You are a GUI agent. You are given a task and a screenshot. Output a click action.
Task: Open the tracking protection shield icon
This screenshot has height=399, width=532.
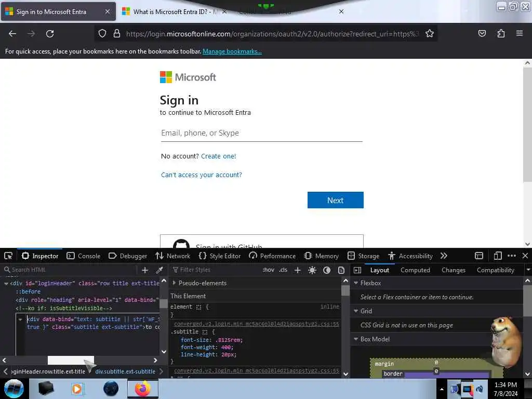point(102,34)
